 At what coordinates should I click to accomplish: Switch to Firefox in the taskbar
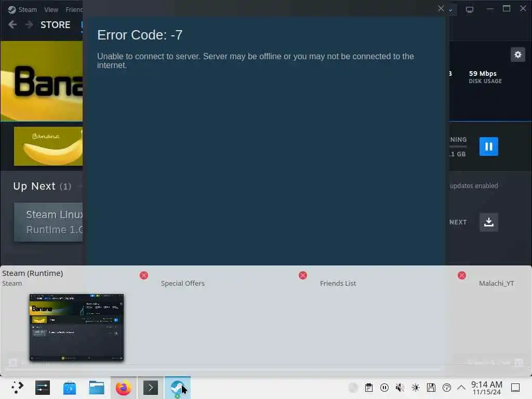(124, 388)
